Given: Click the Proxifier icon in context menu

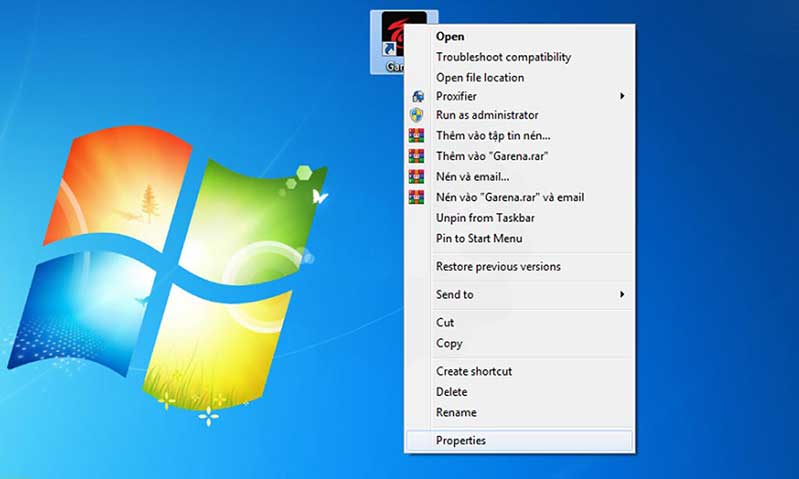Looking at the screenshot, I should pos(417,97).
